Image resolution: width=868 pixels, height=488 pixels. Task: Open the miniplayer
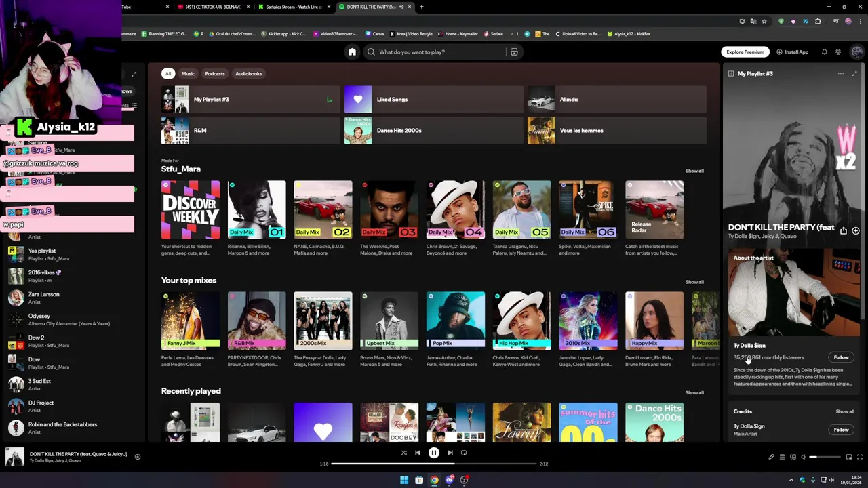(849, 457)
